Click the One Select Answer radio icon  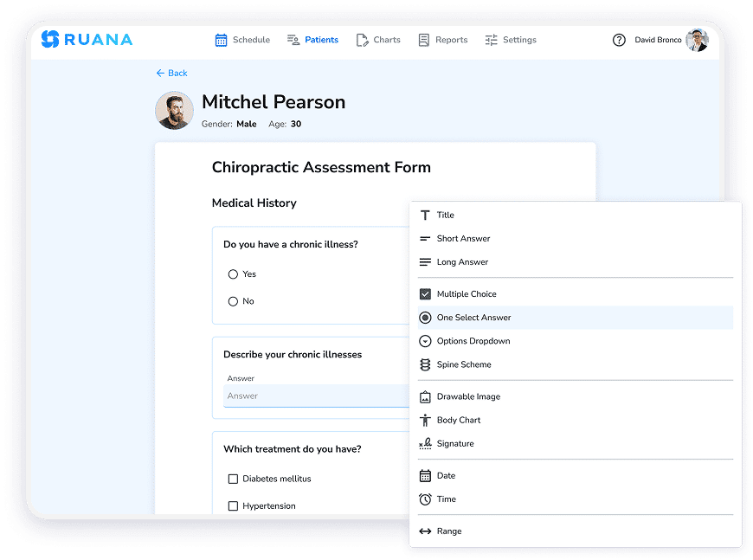click(425, 318)
